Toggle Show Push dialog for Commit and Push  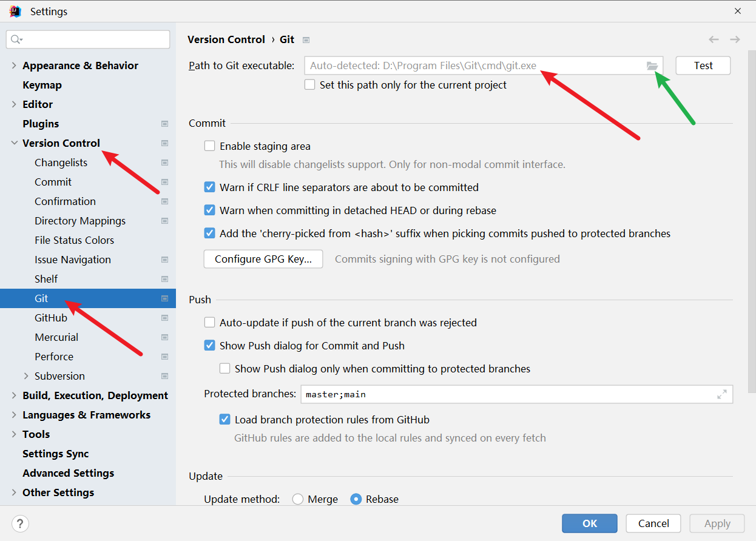(209, 346)
